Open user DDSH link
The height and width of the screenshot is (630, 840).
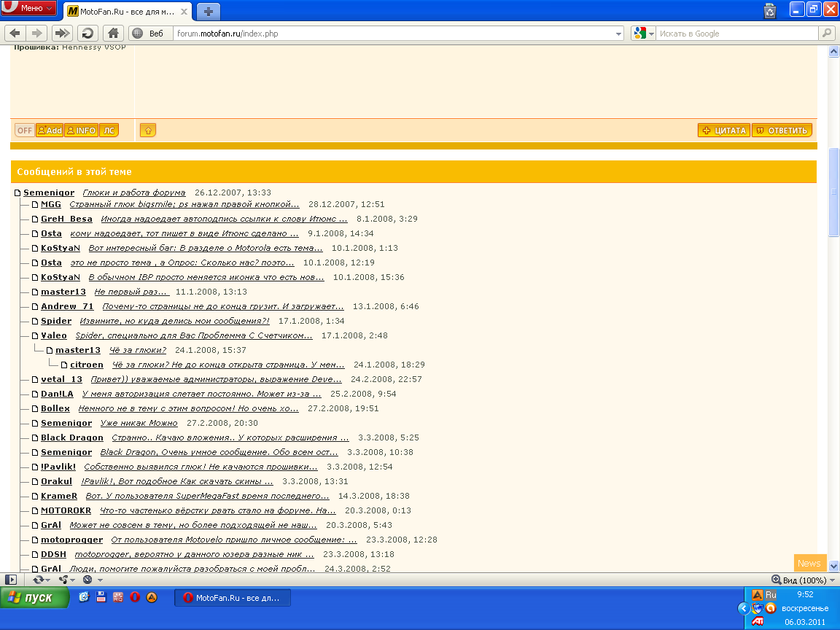[53, 554]
